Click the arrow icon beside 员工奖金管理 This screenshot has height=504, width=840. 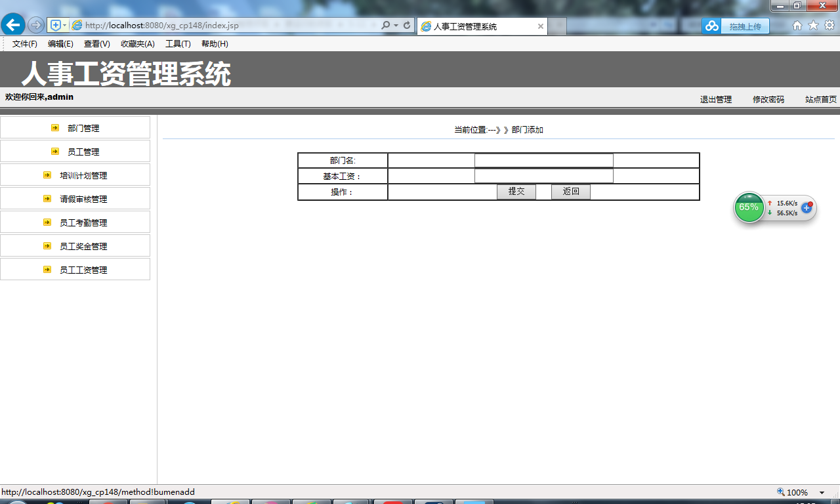[47, 246]
